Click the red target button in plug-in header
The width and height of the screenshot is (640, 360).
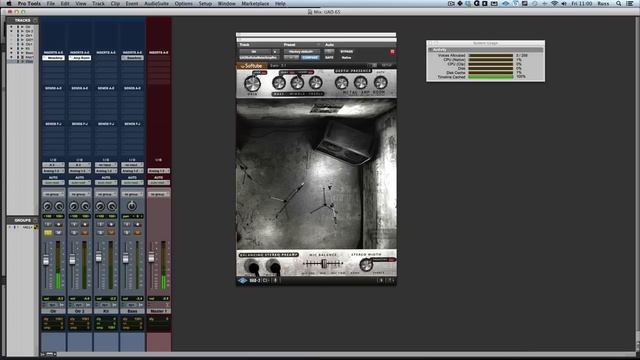(x=392, y=52)
